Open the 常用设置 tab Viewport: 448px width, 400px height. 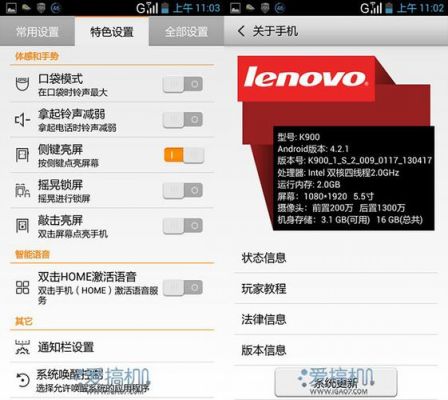pos(37,32)
